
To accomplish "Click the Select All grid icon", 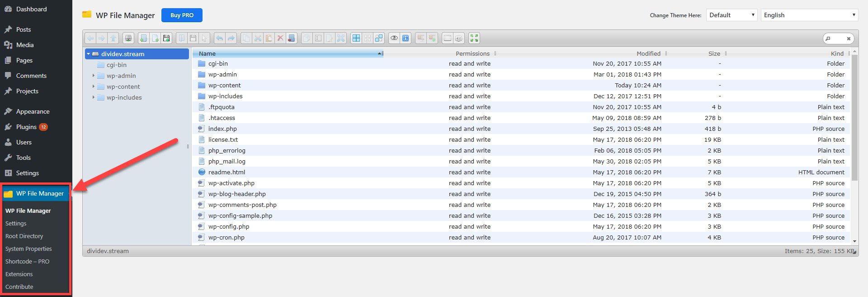I will pos(356,38).
